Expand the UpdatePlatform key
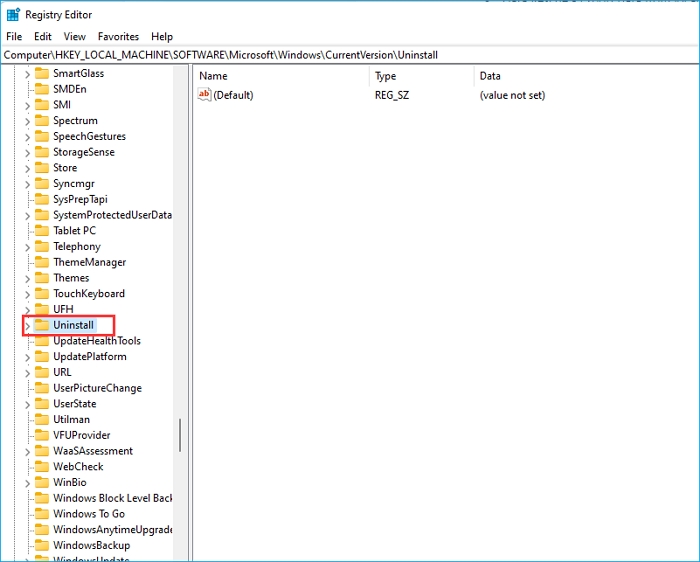 (x=27, y=357)
